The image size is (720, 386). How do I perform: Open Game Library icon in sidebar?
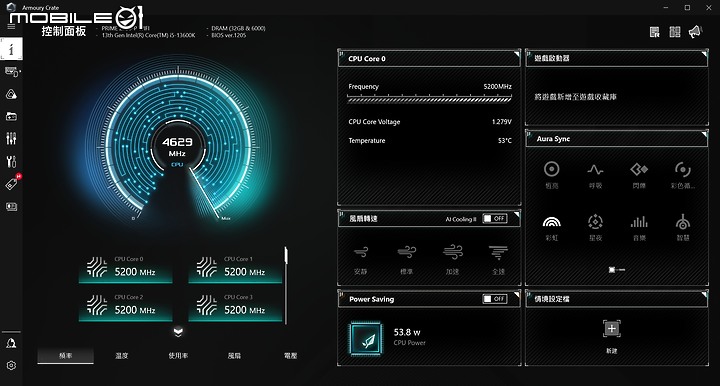(x=11, y=117)
